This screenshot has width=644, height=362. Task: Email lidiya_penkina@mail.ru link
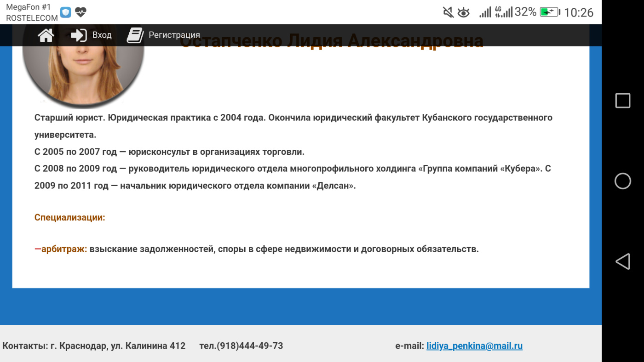[x=474, y=346]
